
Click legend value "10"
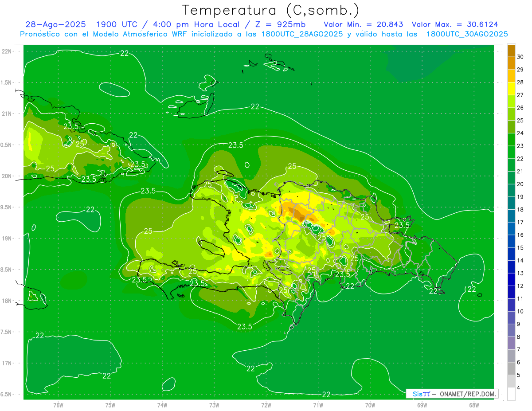pyautogui.click(x=520, y=311)
